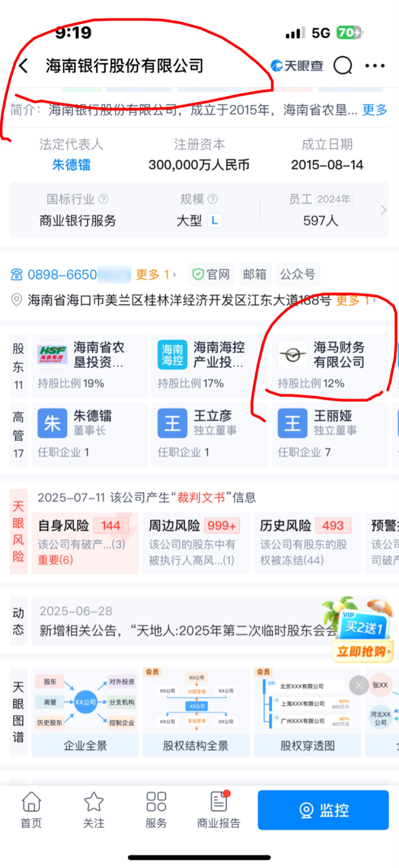This screenshot has width=399, height=868.
Task: Tap the 关注 star tab
Action: coord(94,810)
